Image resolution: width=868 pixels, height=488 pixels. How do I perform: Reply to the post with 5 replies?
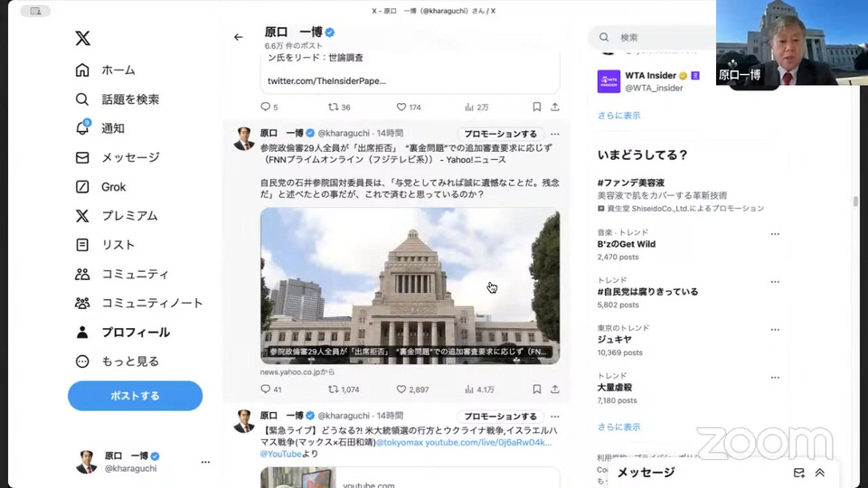click(x=269, y=107)
